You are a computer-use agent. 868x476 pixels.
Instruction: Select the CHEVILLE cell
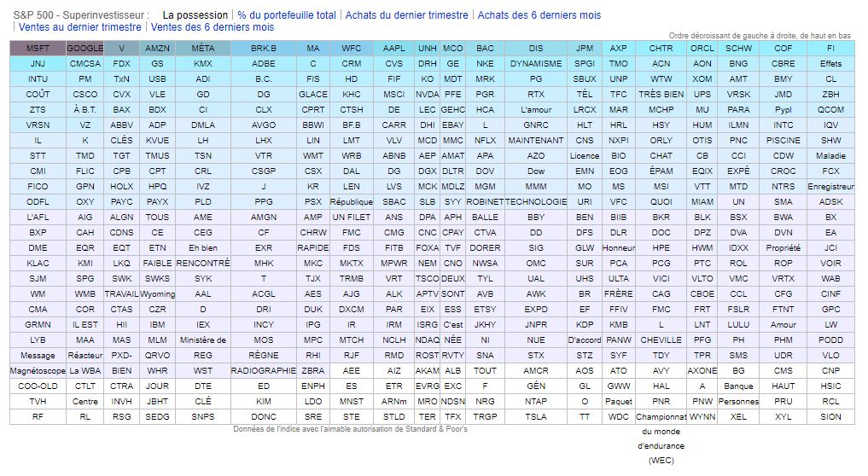pos(661,340)
